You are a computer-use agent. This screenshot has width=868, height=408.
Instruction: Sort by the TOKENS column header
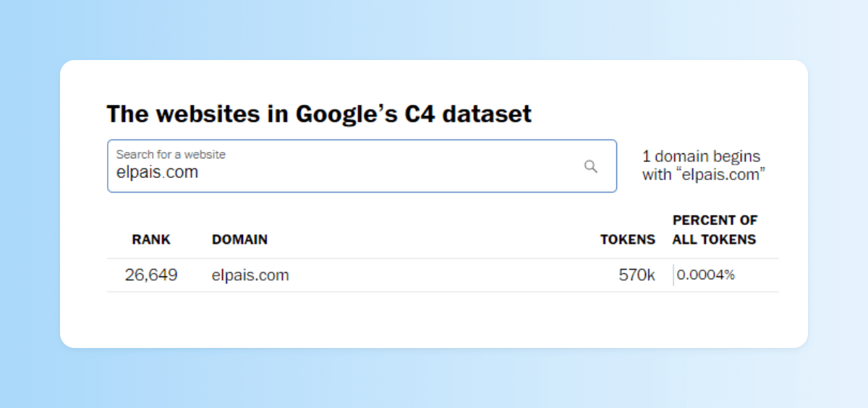click(x=628, y=239)
